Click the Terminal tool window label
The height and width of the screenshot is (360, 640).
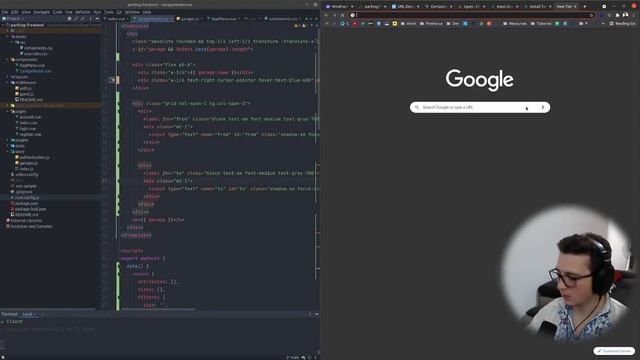point(9,314)
